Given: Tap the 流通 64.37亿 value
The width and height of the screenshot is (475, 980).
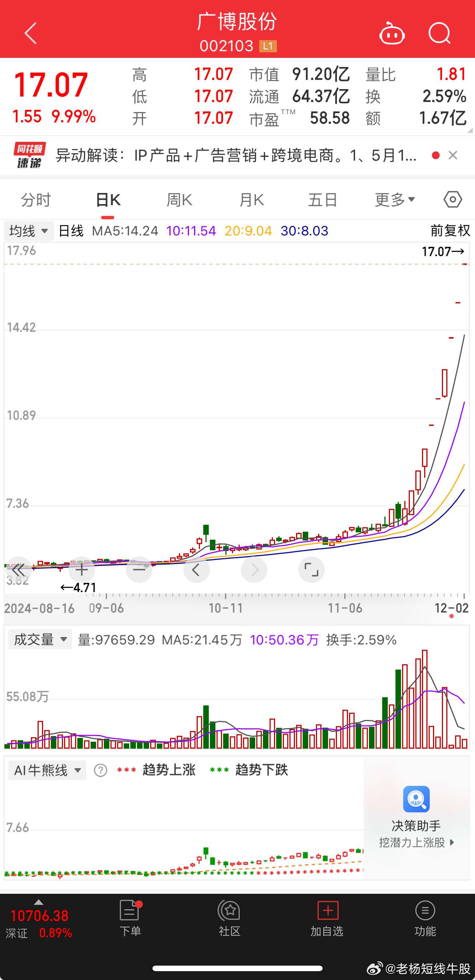Looking at the screenshot, I should click(x=321, y=96).
